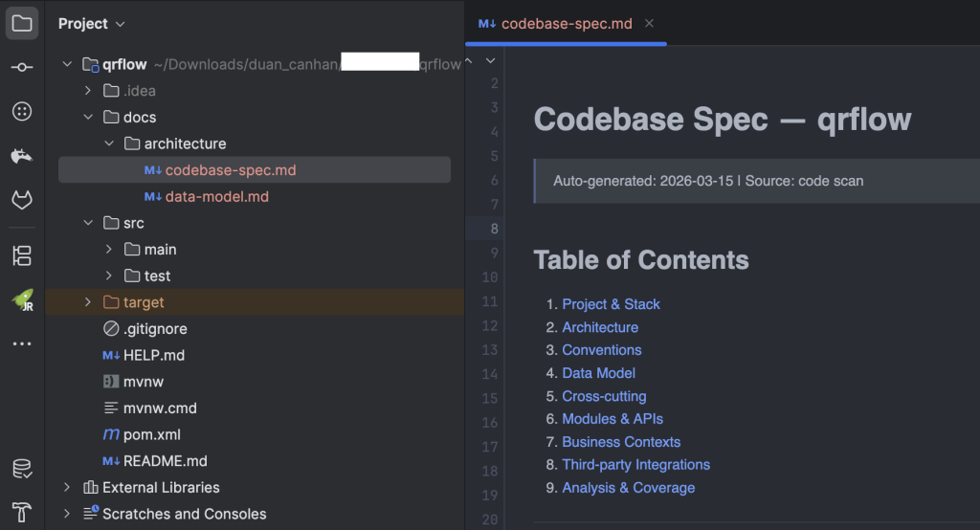Toggle the Project folder tool window icon
This screenshot has width=980, height=530.
coord(22,23)
